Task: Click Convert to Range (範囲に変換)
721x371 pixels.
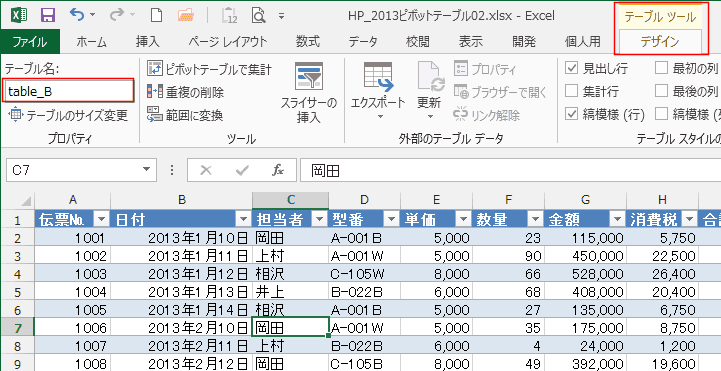Action: [185, 115]
